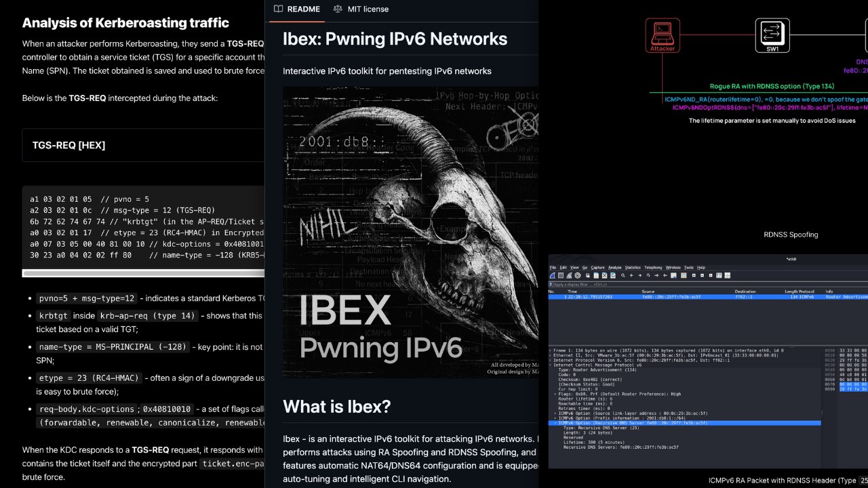Open the Wireshark Go menu
The height and width of the screenshot is (488, 868).
point(585,268)
